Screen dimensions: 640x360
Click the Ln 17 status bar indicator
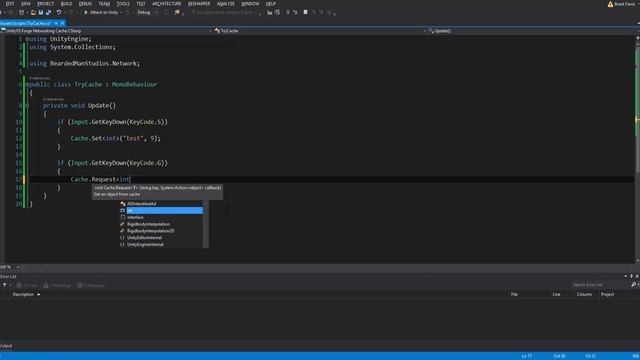click(x=527, y=356)
